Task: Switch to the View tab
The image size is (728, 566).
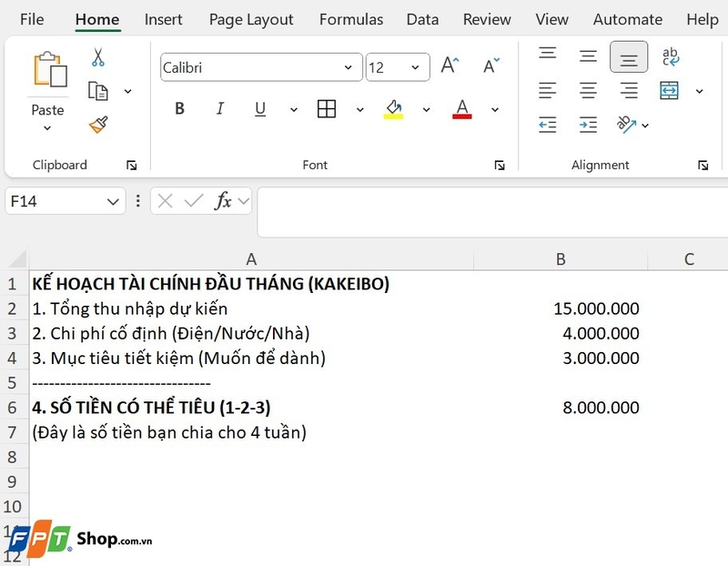Action: 551,19
